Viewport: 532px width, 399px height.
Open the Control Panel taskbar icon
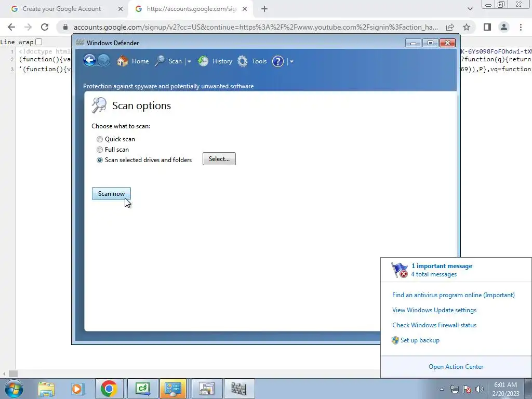point(173,389)
